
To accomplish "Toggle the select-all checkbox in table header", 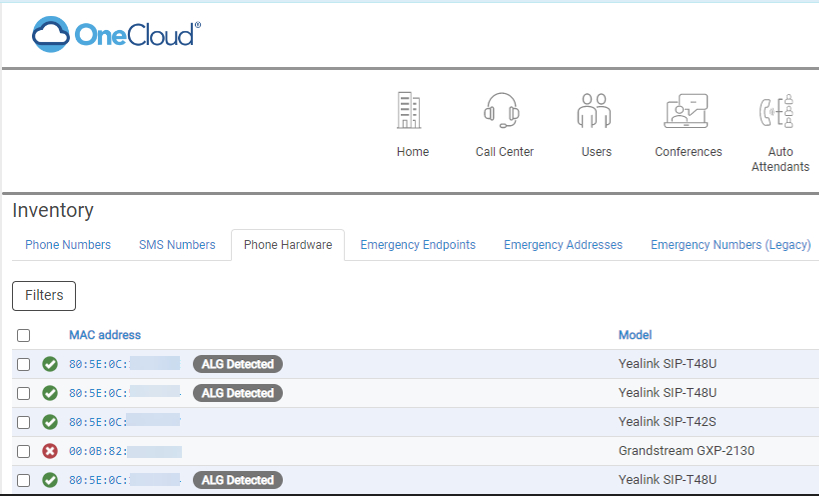I will coord(24,335).
